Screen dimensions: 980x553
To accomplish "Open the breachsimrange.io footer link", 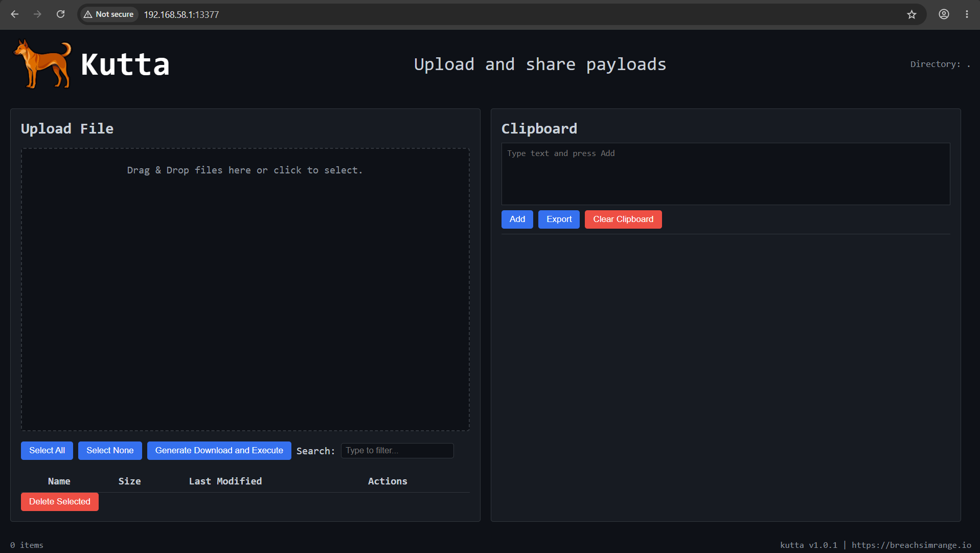I will [911, 545].
